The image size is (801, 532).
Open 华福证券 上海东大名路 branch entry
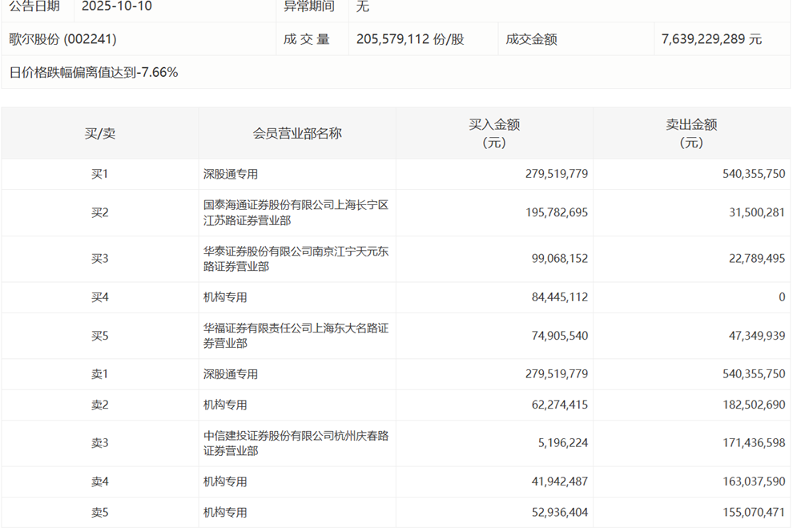click(296, 336)
